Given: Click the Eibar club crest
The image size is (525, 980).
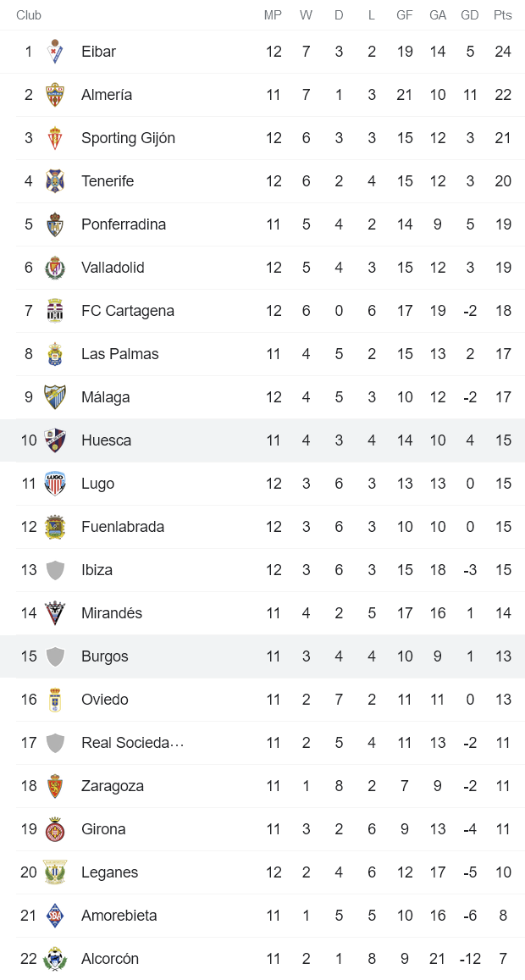Looking at the screenshot, I should [54, 52].
